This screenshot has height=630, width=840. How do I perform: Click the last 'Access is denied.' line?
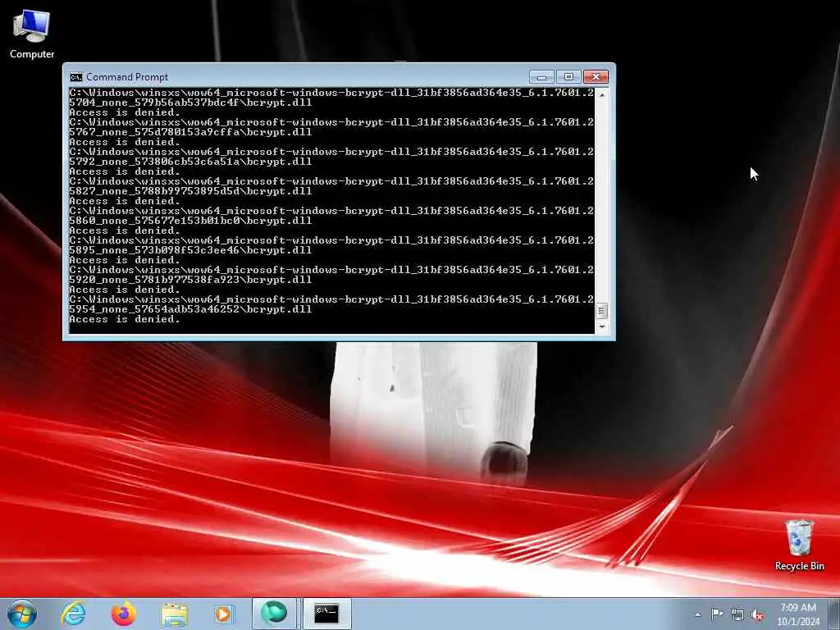tap(125, 319)
